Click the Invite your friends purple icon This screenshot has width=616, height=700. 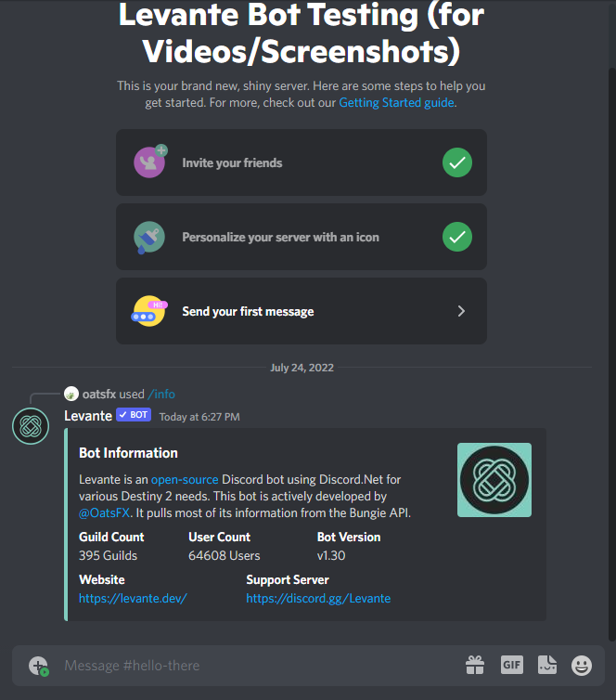(x=150, y=162)
